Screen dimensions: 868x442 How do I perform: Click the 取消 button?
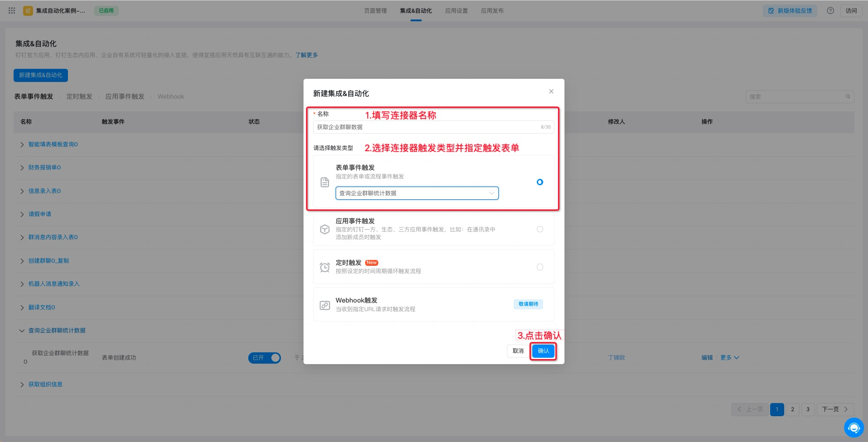coord(518,351)
